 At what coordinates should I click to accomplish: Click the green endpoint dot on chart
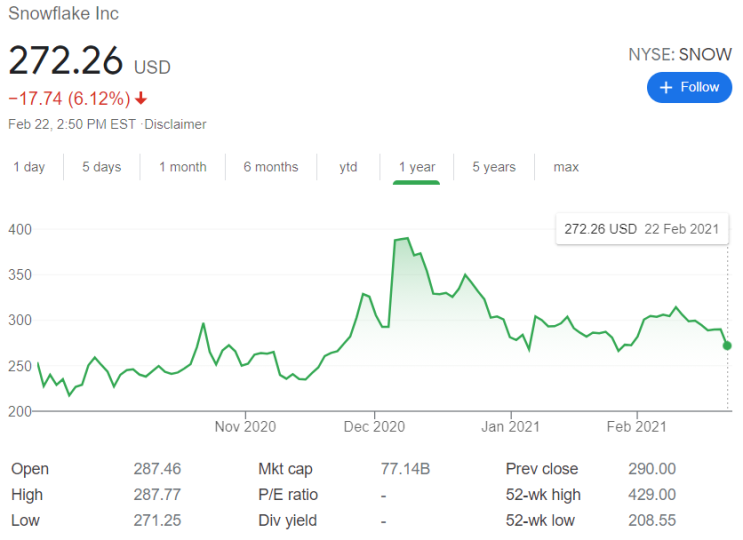pyautogui.click(x=727, y=345)
